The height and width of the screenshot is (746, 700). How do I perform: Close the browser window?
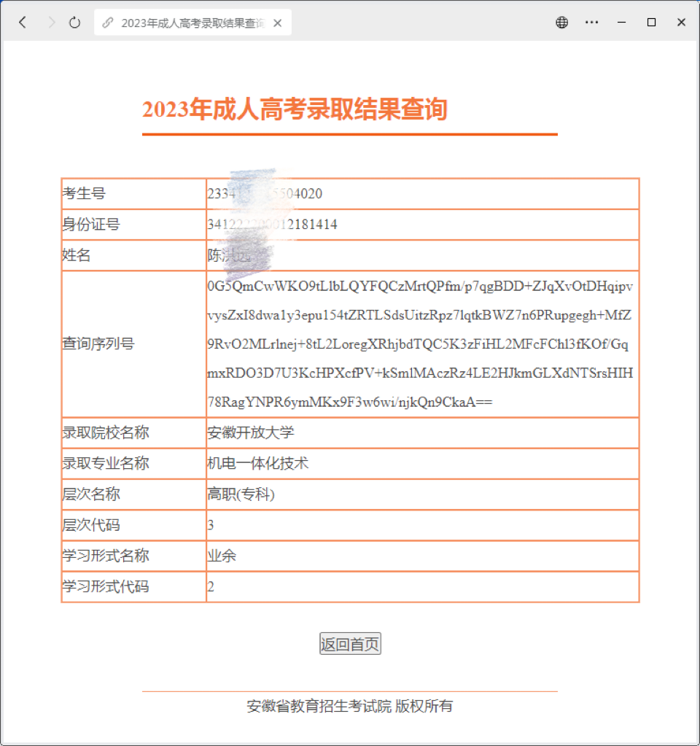[x=682, y=23]
